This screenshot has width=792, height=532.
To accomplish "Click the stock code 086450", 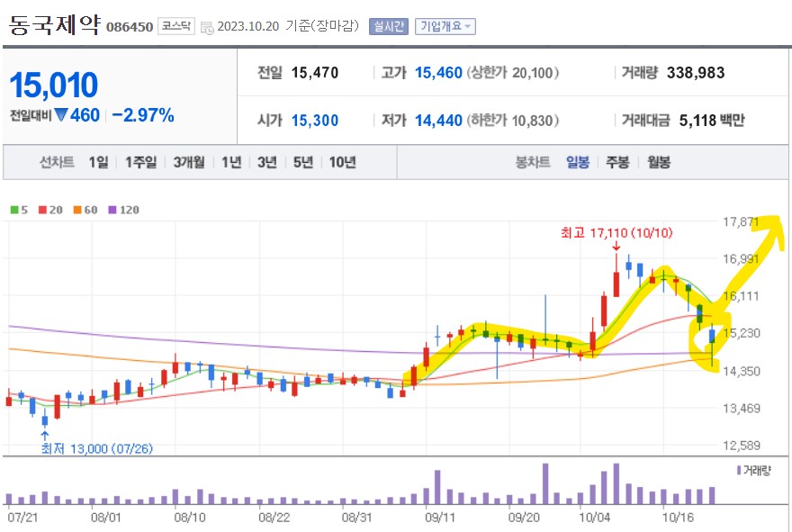I will tap(130, 27).
